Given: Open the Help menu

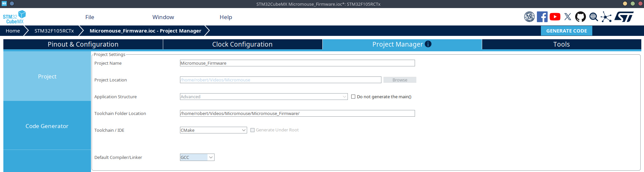Looking at the screenshot, I should click(x=226, y=17).
